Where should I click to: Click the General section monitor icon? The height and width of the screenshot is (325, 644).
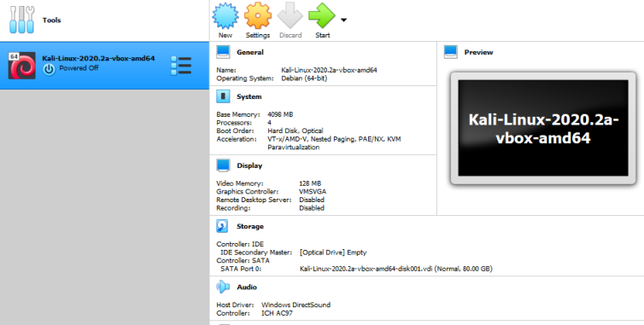pos(223,52)
